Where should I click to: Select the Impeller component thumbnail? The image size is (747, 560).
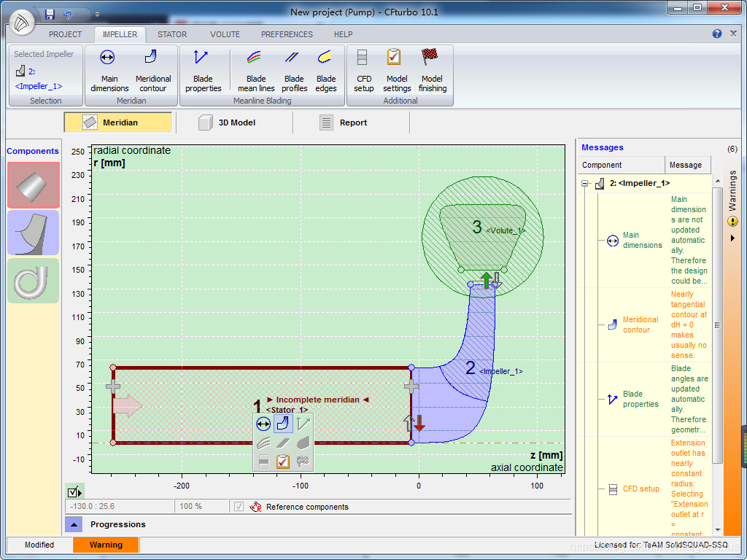[33, 233]
